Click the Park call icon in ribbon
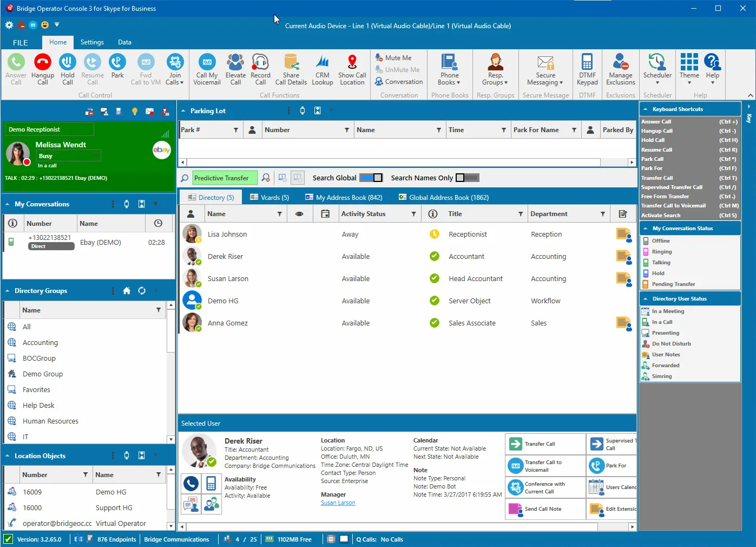 [117, 63]
